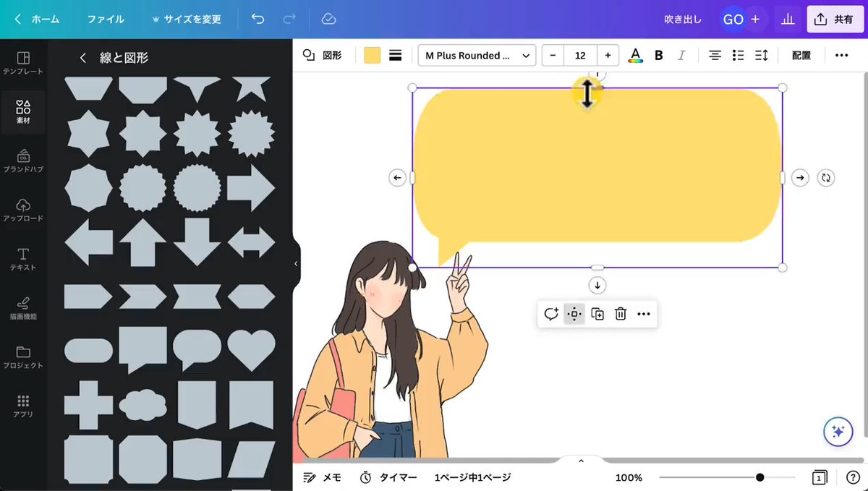
Task: Collapse the side panel with the chevron handle
Action: point(296,264)
